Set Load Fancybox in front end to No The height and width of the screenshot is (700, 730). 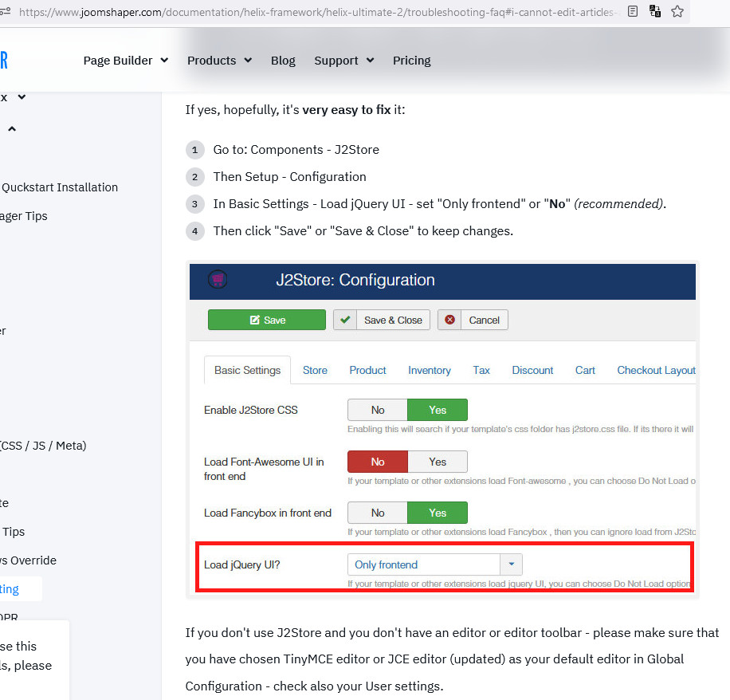378,513
